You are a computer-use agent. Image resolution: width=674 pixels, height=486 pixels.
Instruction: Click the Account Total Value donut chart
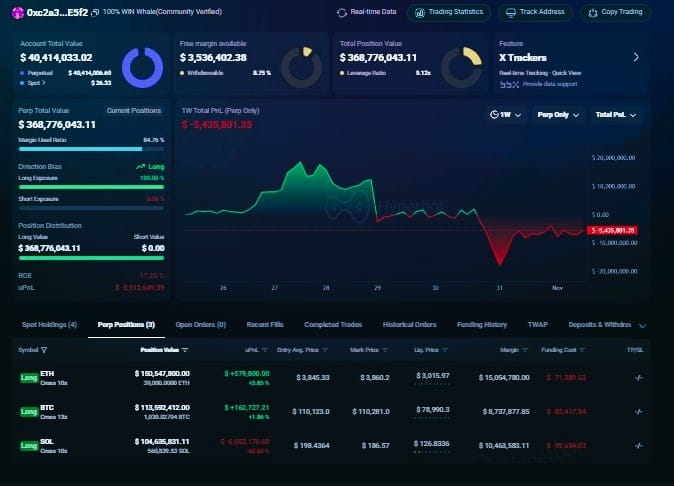143,67
